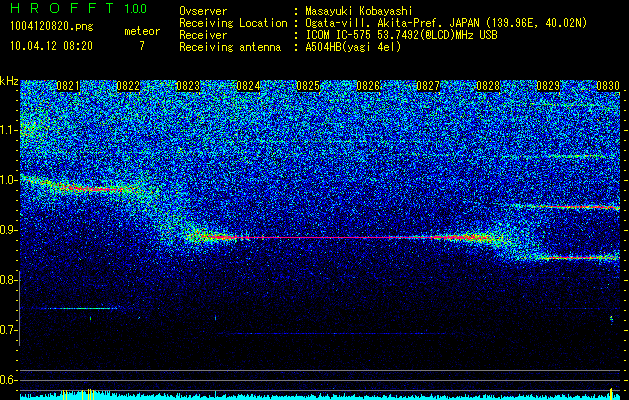Click the 0827 time marker
Screen dimensions: 629x400
tap(428, 86)
